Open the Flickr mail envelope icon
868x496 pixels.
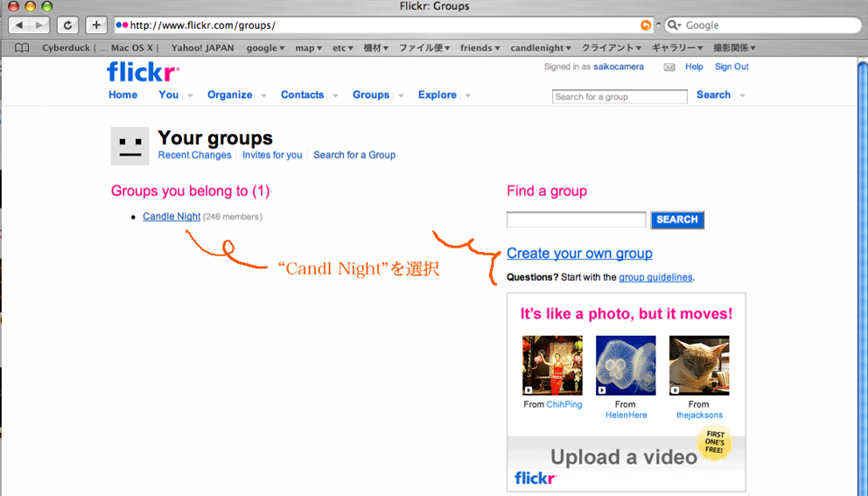[x=669, y=67]
